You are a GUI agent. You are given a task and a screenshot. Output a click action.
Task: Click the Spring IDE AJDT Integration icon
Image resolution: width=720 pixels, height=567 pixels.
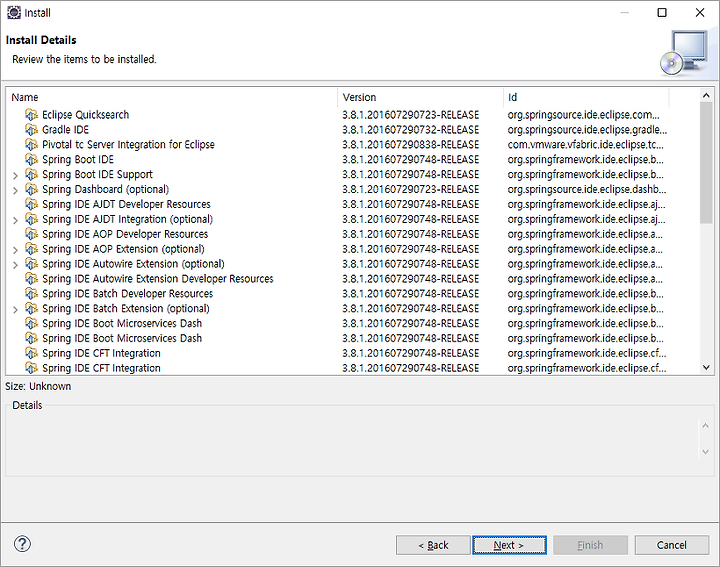[x=31, y=219]
